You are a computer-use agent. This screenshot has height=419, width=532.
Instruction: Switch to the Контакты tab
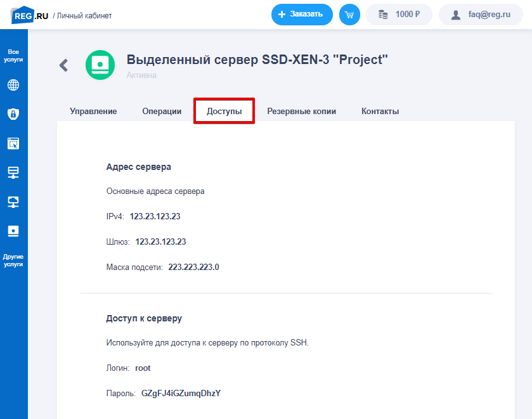380,112
